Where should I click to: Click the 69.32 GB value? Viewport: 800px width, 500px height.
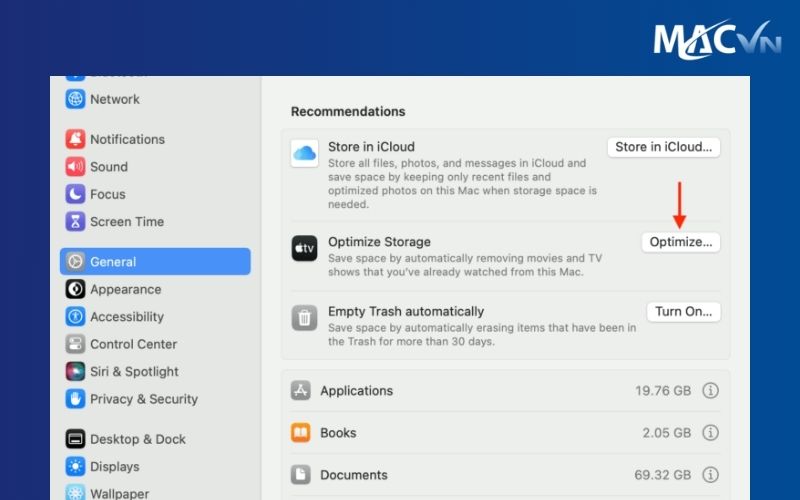click(662, 474)
